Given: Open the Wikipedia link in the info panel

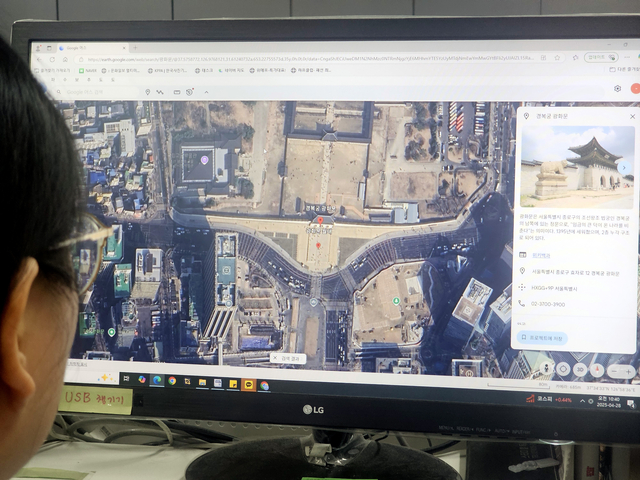Looking at the screenshot, I should click(541, 256).
